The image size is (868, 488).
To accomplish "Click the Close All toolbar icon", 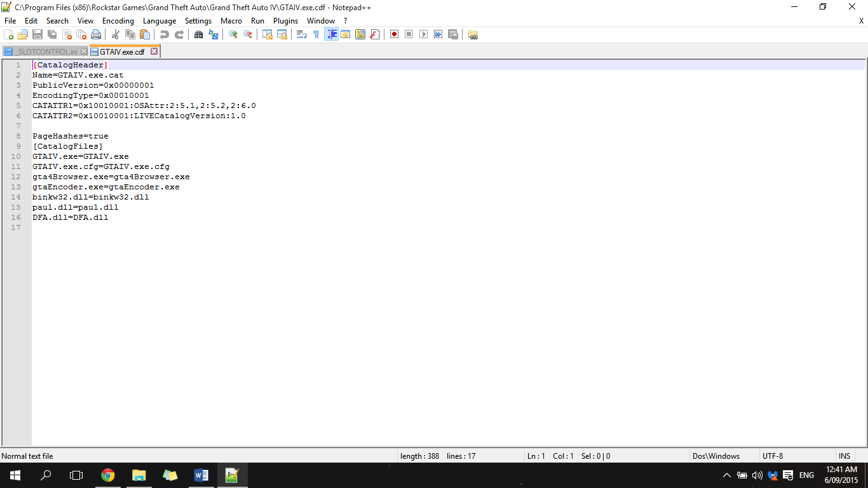I will (x=81, y=34).
